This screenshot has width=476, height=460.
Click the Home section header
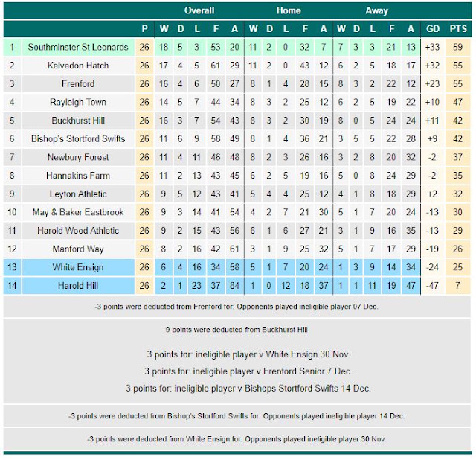[289, 10]
